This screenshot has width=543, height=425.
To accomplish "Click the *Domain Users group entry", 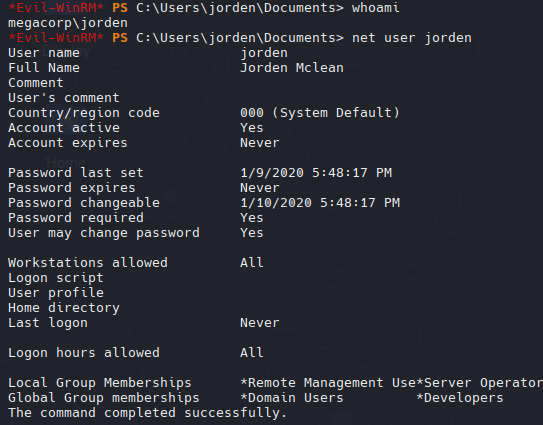I will click(292, 398).
